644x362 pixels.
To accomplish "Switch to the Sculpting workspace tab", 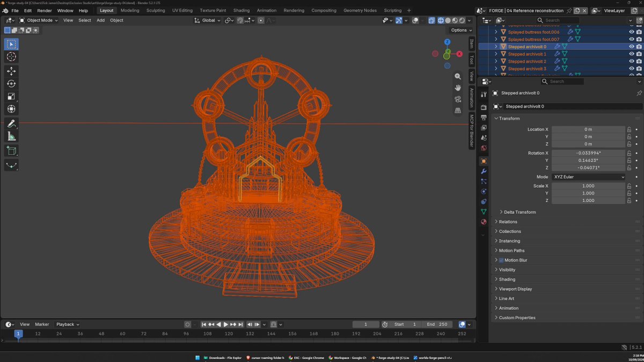I will point(156,10).
